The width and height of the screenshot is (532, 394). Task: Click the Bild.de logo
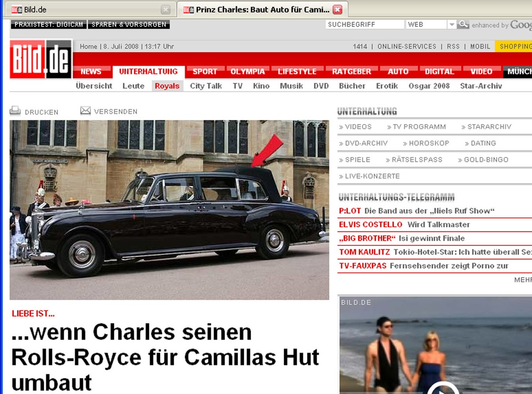tap(41, 59)
